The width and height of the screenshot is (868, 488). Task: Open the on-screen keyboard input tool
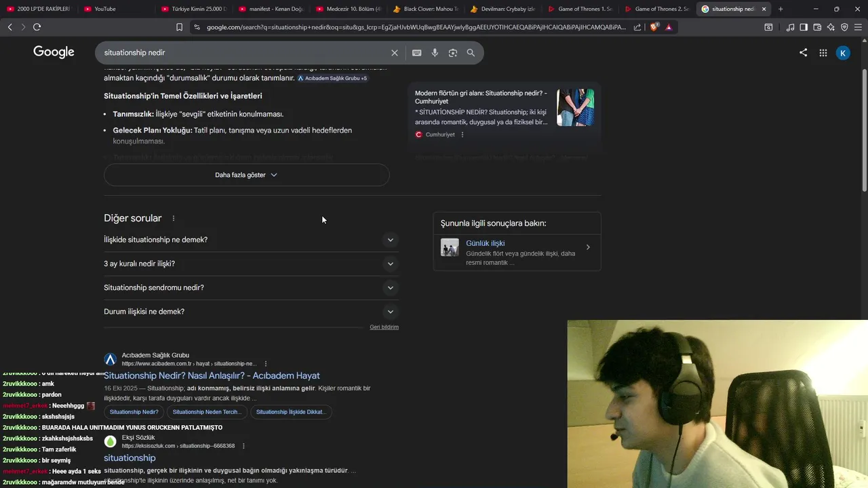click(x=416, y=53)
